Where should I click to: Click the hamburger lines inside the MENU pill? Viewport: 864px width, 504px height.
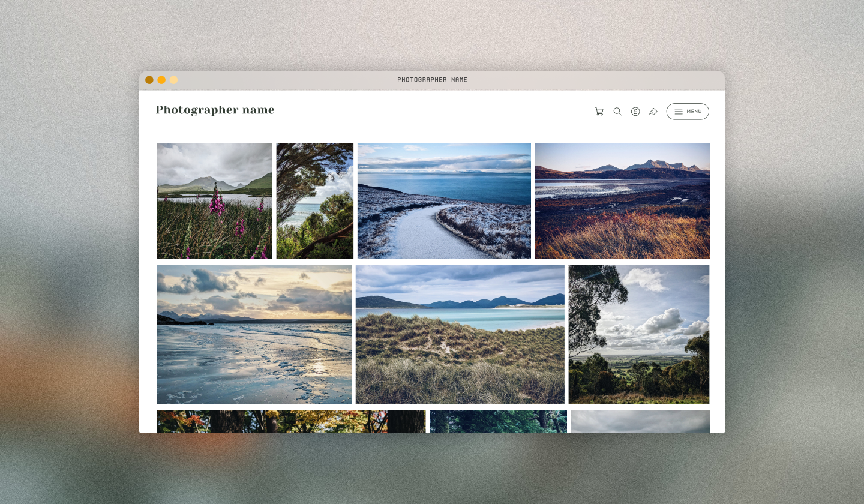point(679,111)
